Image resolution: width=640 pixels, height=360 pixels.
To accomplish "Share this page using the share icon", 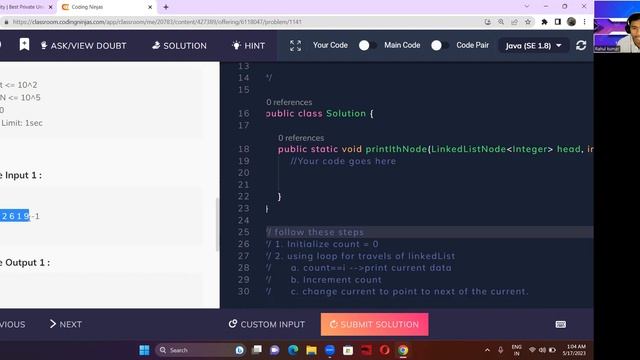I will 514,22.
